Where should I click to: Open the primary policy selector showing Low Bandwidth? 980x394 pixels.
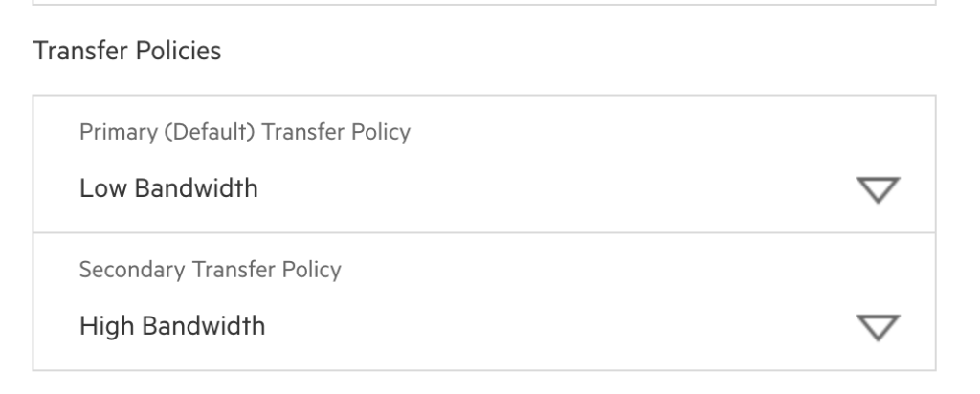click(484, 188)
